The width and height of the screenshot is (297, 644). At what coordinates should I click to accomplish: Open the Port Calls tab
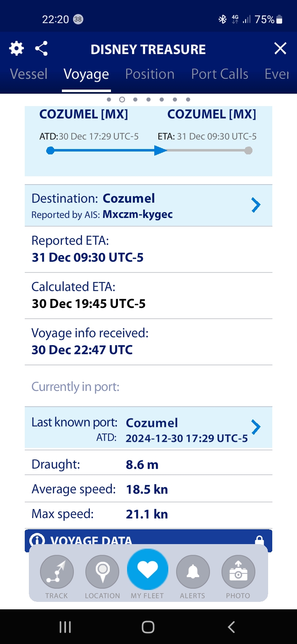[x=220, y=74]
